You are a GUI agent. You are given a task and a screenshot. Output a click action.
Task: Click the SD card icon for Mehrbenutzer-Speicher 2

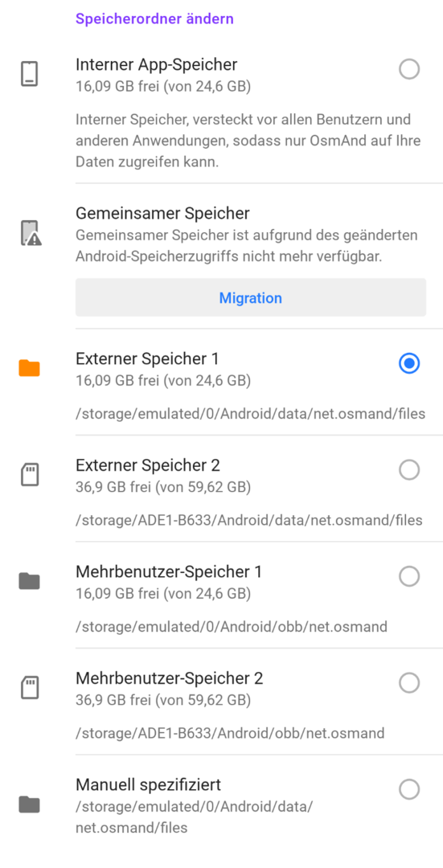tap(30, 688)
